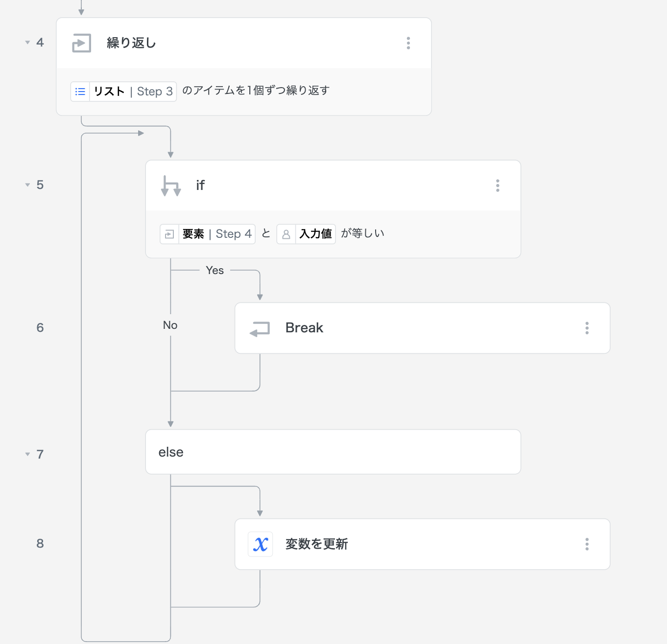
Task: Select the 要素 | Step 4 variable chip
Action: pyautogui.click(x=208, y=234)
